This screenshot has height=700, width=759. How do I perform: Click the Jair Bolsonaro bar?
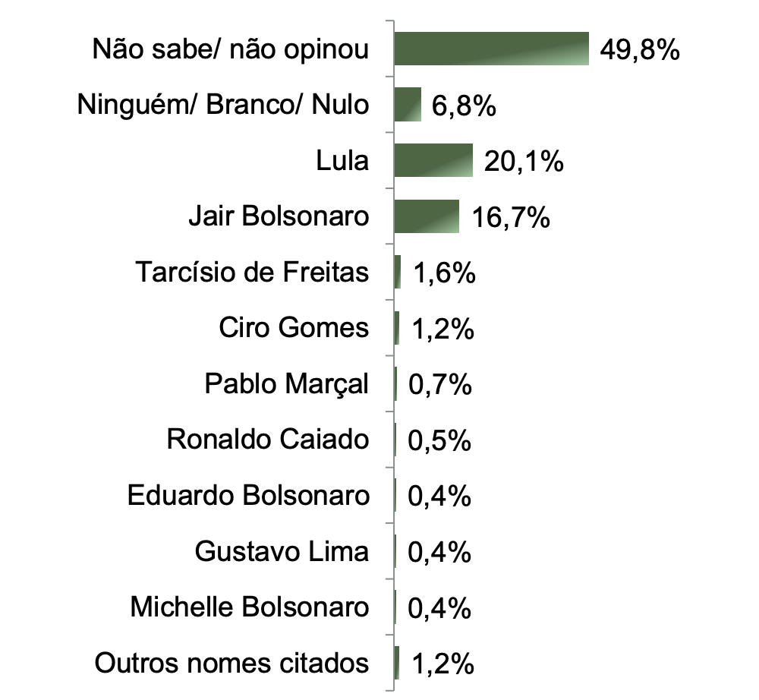427,216
